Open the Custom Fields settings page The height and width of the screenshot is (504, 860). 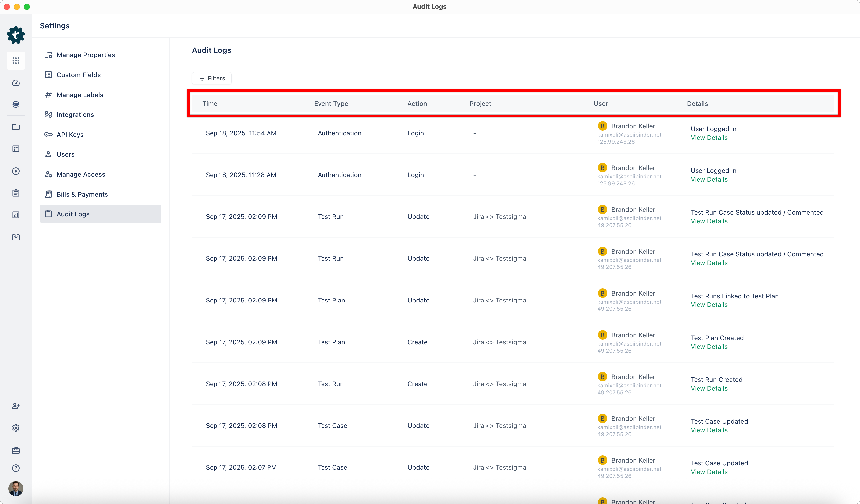(78, 75)
